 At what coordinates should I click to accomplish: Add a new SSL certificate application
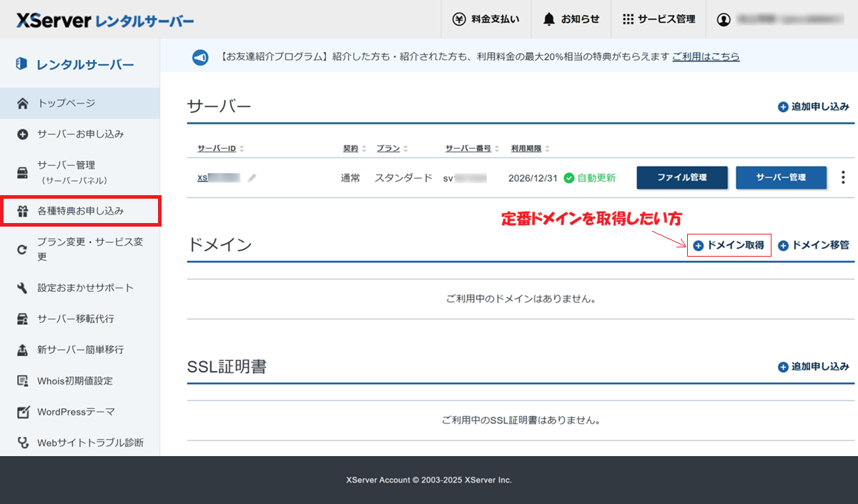pos(814,367)
